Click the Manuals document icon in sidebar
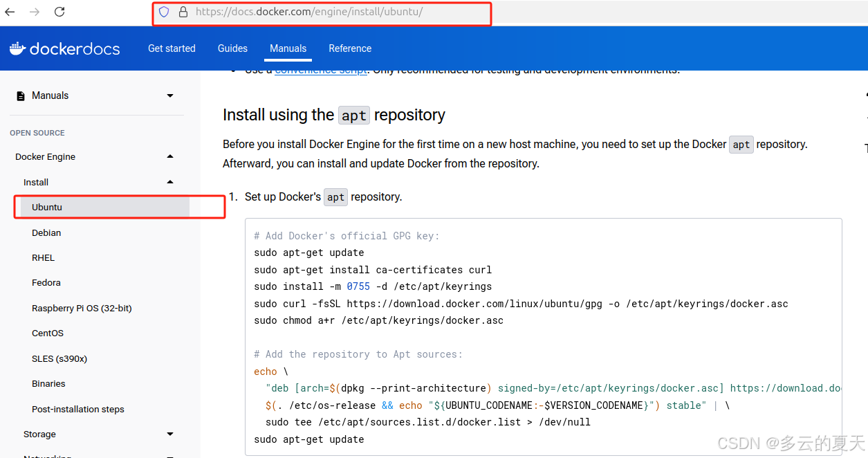Image resolution: width=868 pixels, height=458 pixels. [x=21, y=96]
